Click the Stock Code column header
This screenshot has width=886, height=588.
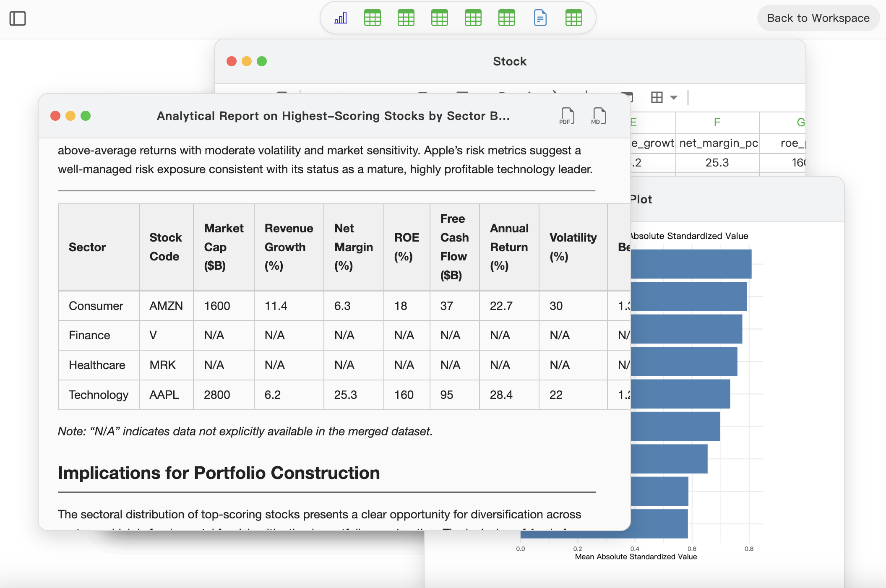(x=166, y=247)
